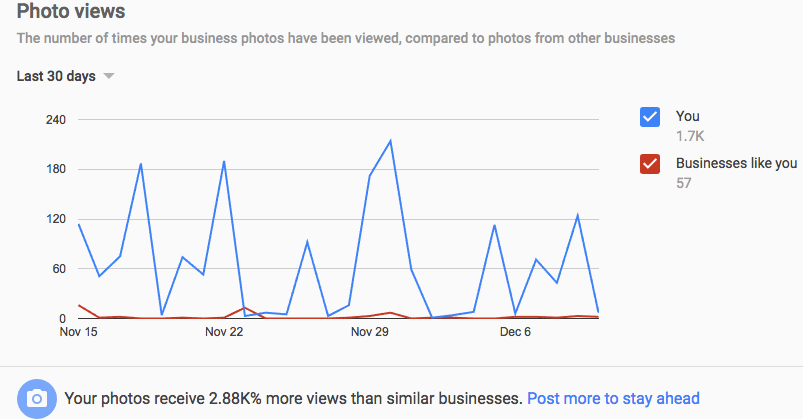Click the 1.7K total under You
The width and height of the screenshot is (803, 419).
pyautogui.click(x=690, y=136)
